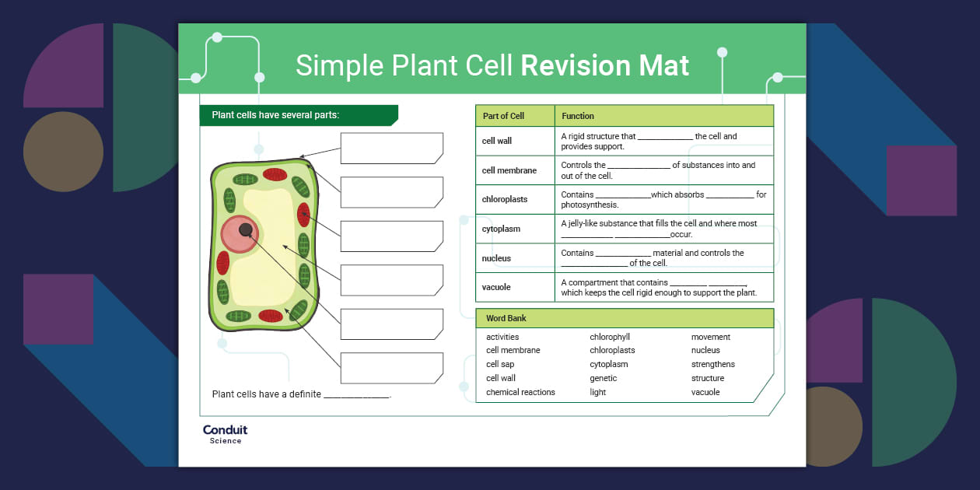980x490 pixels.
Task: Click the Conduit Science logo
Action: coord(224,433)
